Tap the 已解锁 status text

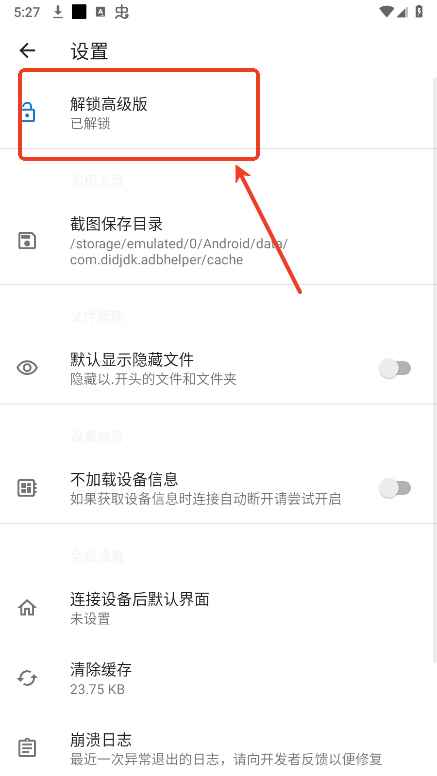click(90, 123)
